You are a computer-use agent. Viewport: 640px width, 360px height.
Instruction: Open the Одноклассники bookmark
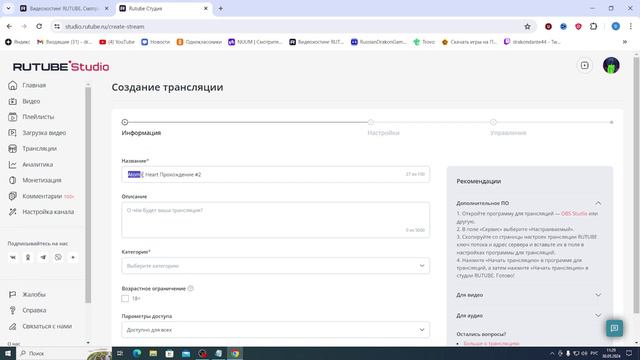click(x=199, y=42)
